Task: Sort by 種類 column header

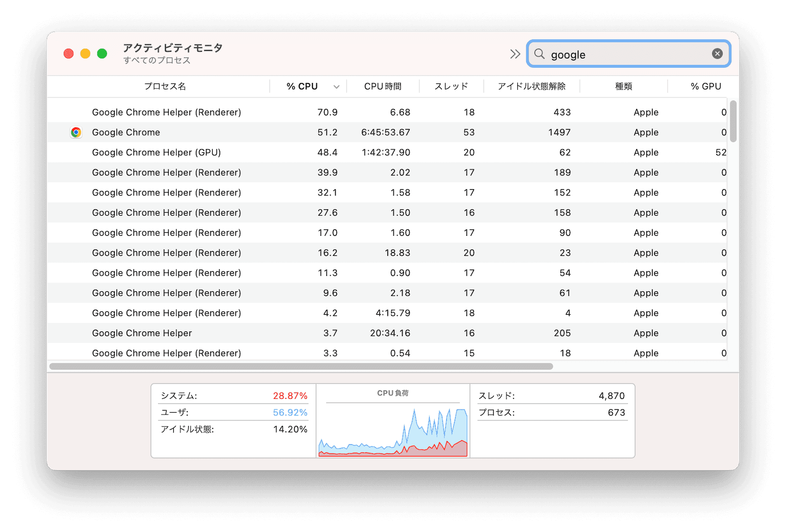Action: pos(623,86)
